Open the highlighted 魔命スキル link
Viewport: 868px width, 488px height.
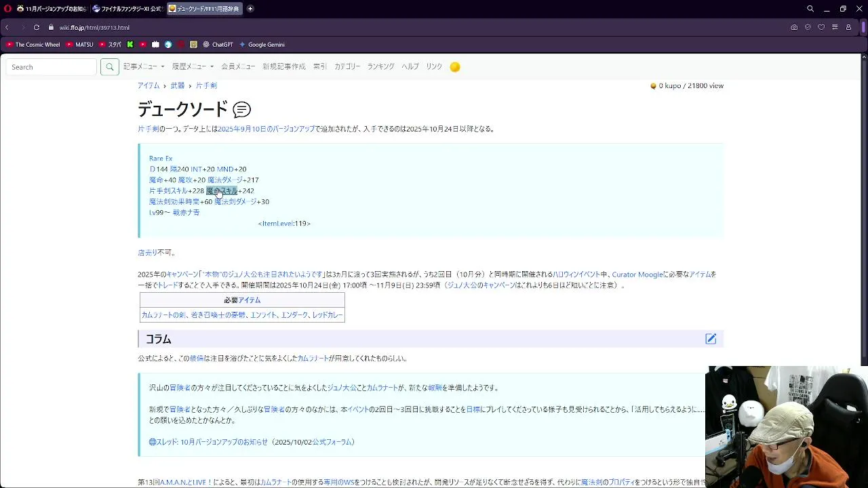222,191
